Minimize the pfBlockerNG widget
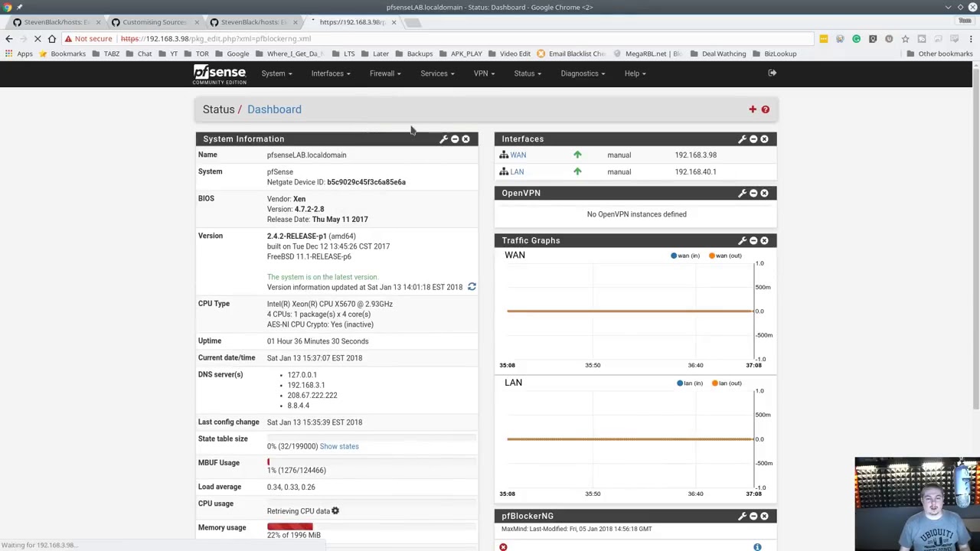This screenshot has height=551, width=980. 753,516
